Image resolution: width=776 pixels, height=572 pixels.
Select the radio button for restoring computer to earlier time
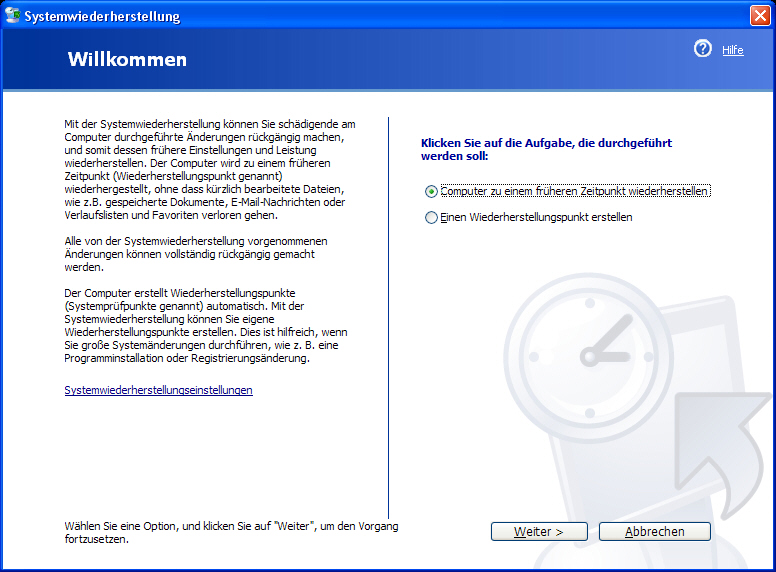(x=431, y=191)
